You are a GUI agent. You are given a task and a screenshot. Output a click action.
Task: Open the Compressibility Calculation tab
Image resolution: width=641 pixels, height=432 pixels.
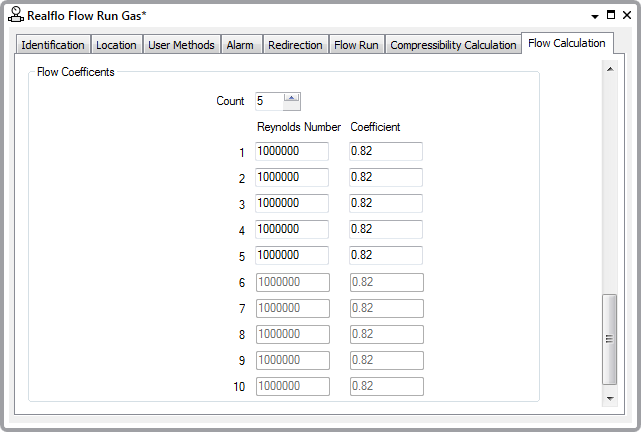pos(453,45)
